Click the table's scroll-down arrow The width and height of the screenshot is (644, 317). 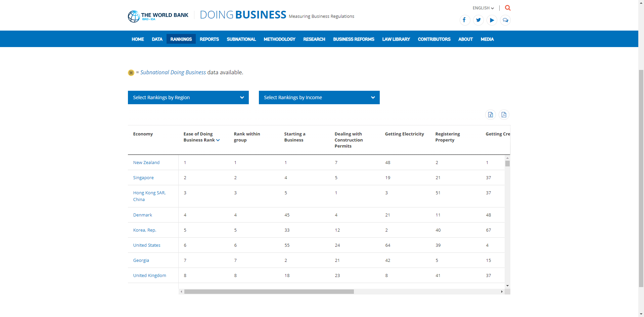[507, 286]
